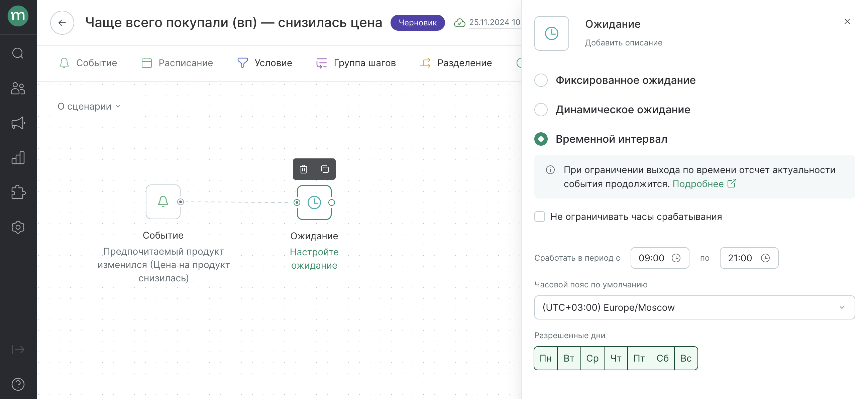Click the scenario title Чаще всего покупали
Image resolution: width=868 pixels, height=399 pixels.
[x=233, y=23]
